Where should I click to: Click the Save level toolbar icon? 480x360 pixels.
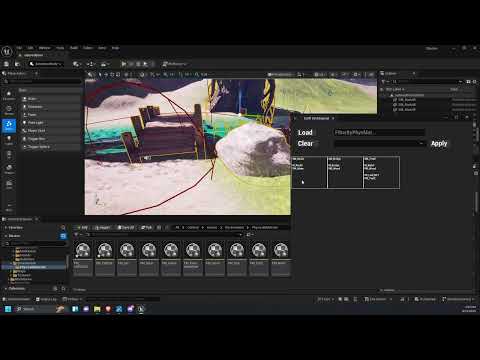(x=6, y=64)
